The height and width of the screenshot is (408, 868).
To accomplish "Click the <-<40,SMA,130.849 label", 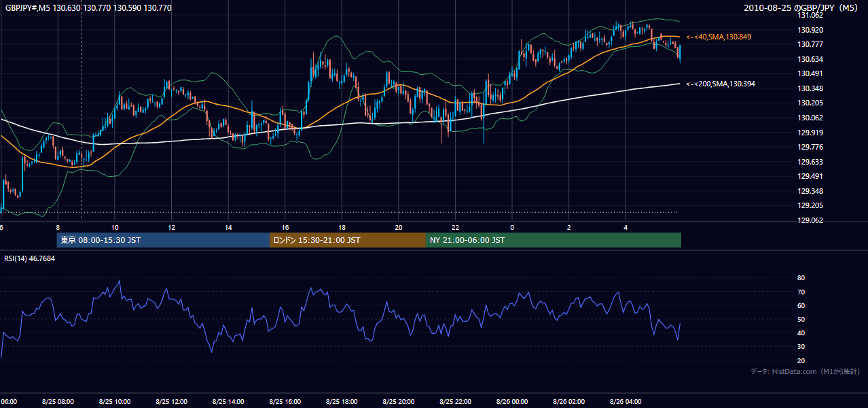I will [x=719, y=37].
